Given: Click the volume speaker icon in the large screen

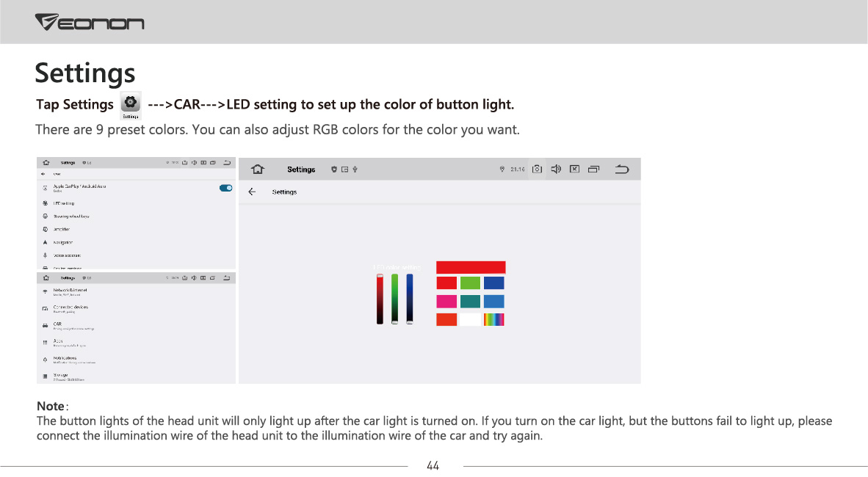Looking at the screenshot, I should click(x=557, y=170).
